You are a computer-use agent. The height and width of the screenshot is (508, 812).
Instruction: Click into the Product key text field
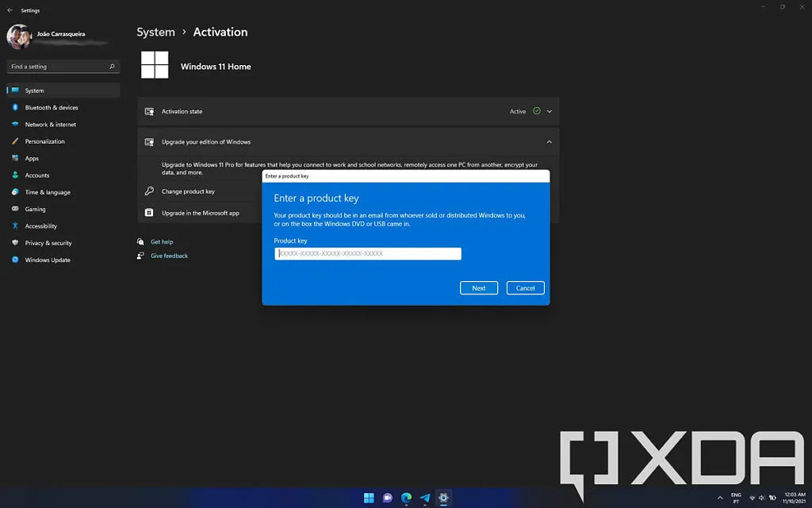tap(368, 253)
